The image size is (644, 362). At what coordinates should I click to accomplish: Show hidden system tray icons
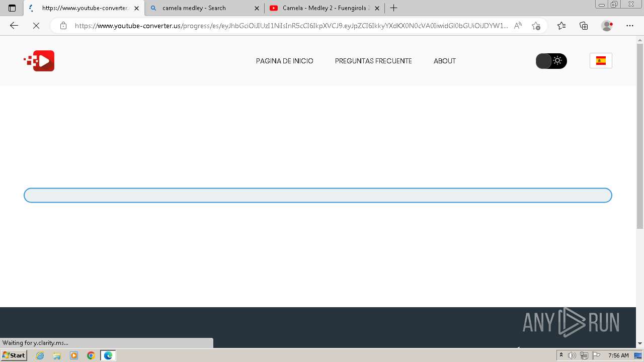pyautogui.click(x=561, y=355)
